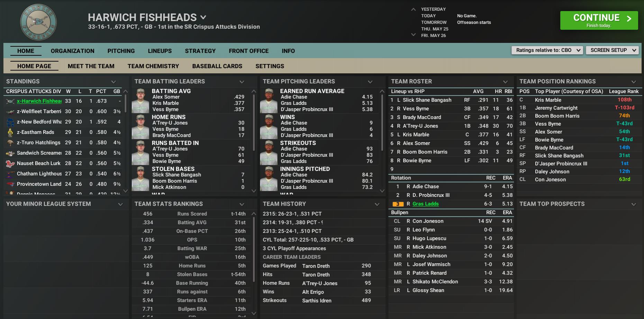Select the Home Page tab
Image resolution: width=644 pixels, height=319 pixels.
(34, 66)
